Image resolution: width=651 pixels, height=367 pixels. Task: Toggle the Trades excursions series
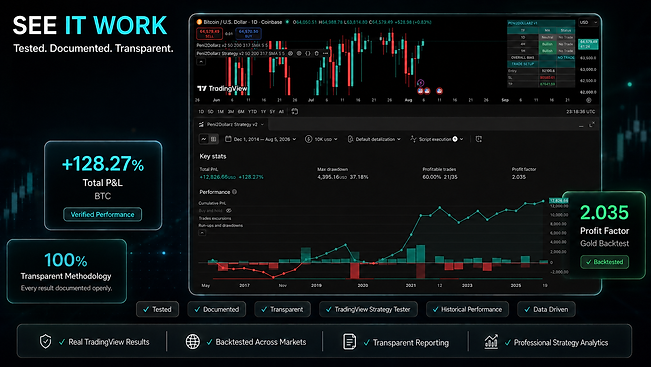[x=215, y=218]
